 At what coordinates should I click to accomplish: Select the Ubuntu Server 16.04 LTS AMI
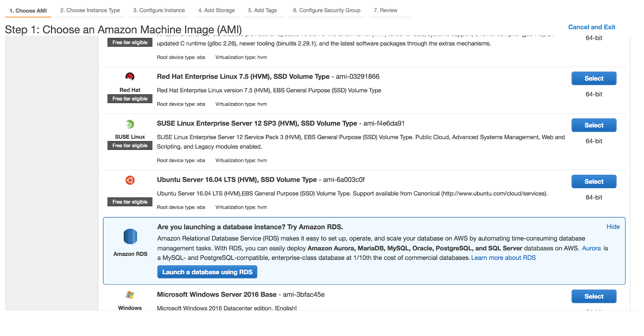594,182
